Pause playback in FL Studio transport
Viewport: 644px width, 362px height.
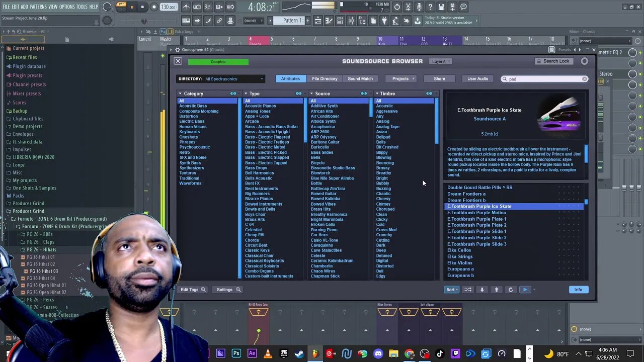pyautogui.click(x=132, y=7)
